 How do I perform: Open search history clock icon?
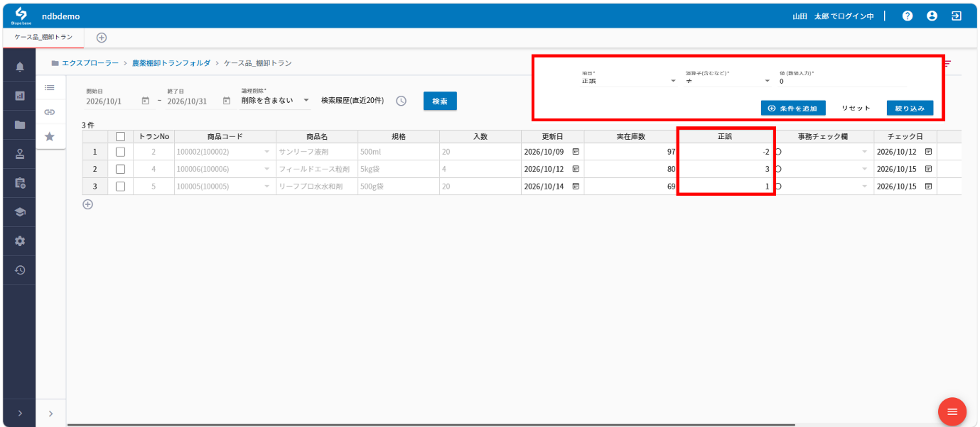[x=401, y=101]
